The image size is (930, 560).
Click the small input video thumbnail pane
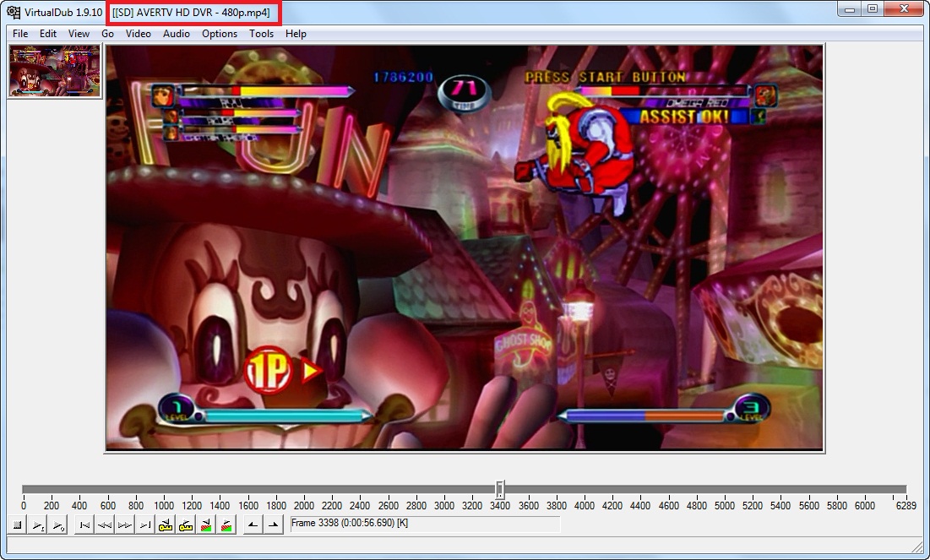pos(55,71)
